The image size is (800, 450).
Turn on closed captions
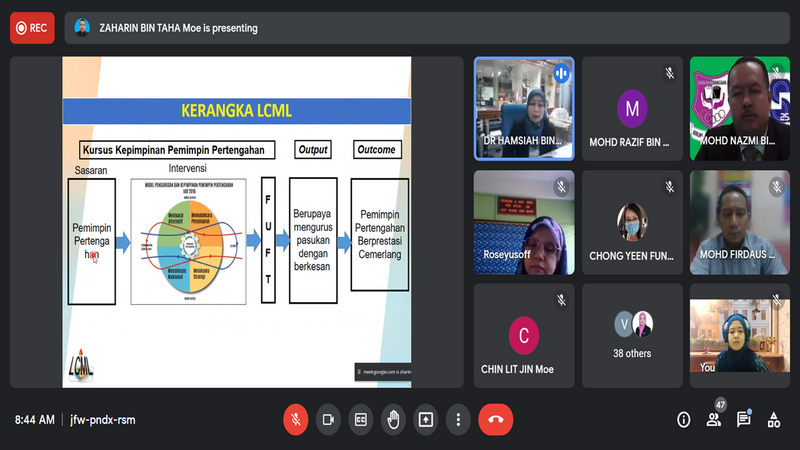coord(360,420)
